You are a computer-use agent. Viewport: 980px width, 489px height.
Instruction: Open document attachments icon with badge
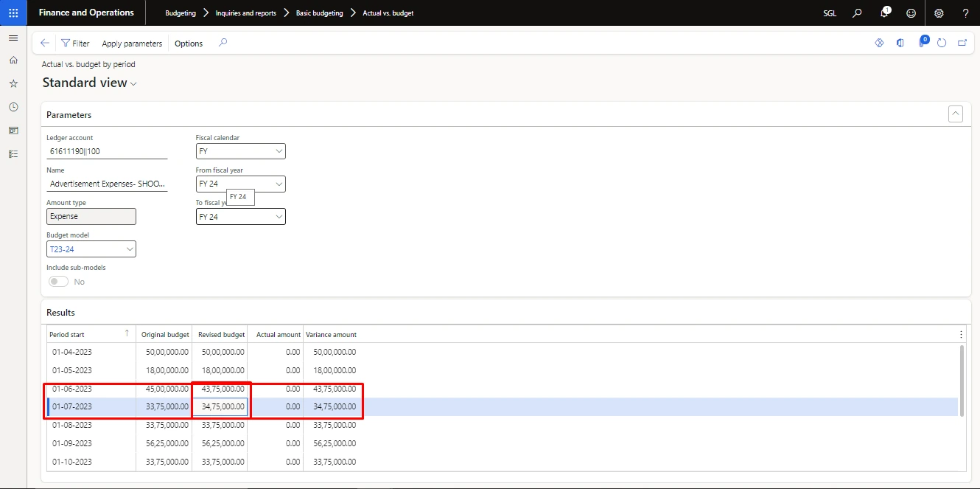[x=922, y=42]
